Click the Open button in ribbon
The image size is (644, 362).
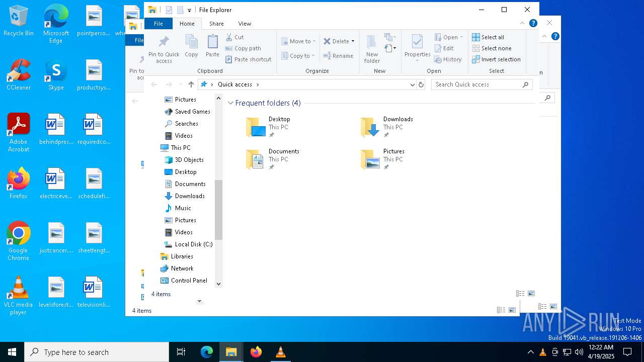[448, 37]
